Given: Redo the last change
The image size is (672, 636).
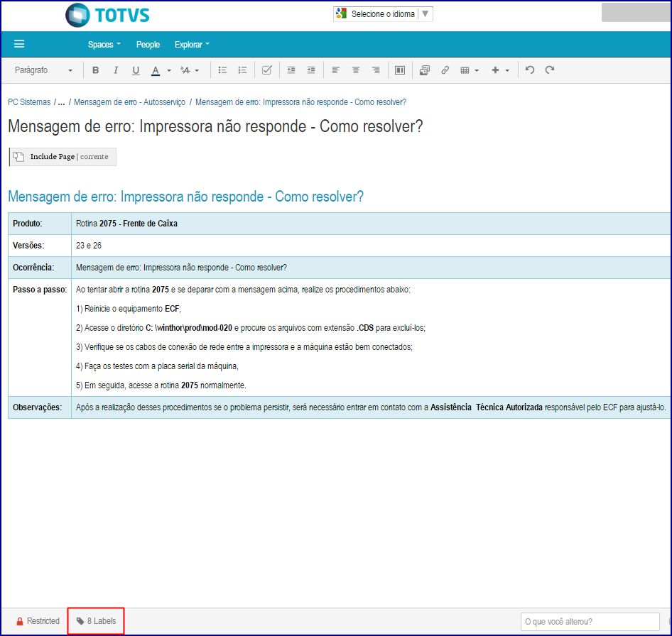Looking at the screenshot, I should pos(550,70).
